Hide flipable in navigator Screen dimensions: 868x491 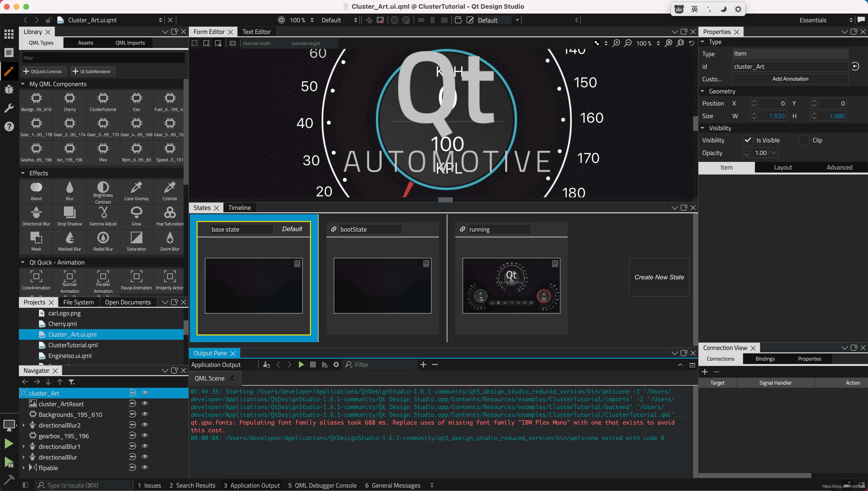[145, 467]
